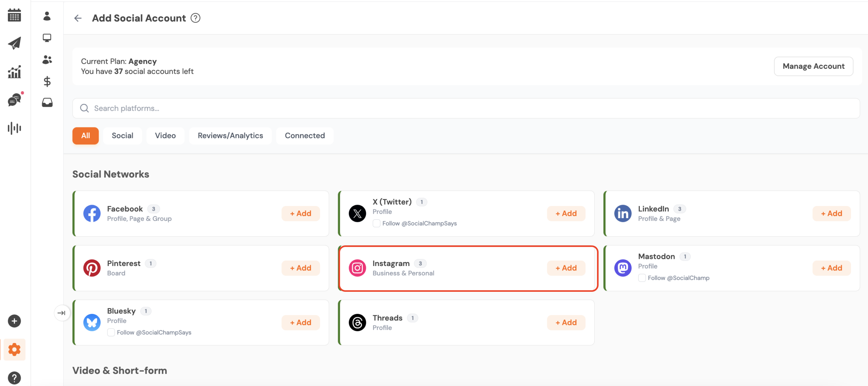Image resolution: width=868 pixels, height=386 pixels.
Task: Go back using the left arrow
Action: point(78,18)
